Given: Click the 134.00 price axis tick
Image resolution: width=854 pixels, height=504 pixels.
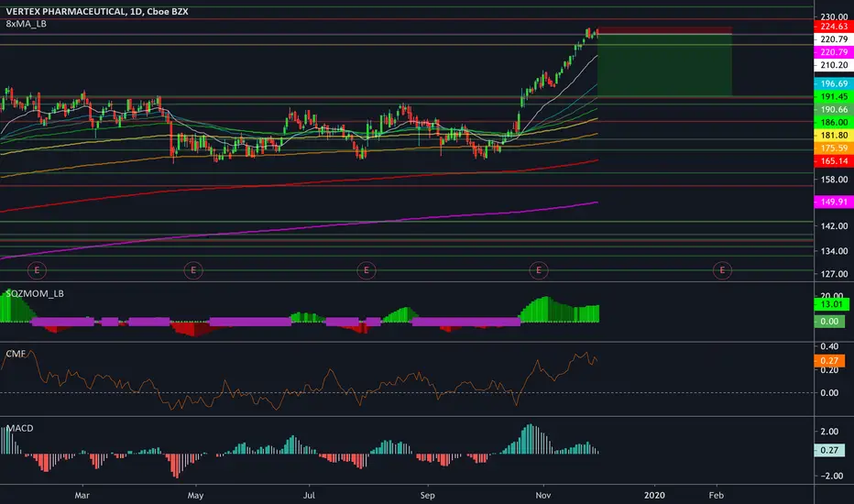Looking at the screenshot, I should (x=834, y=251).
